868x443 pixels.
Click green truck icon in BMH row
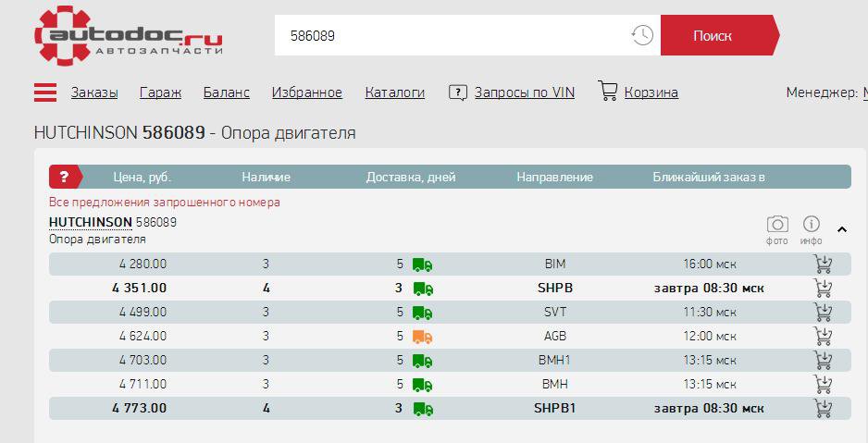pyautogui.click(x=422, y=385)
